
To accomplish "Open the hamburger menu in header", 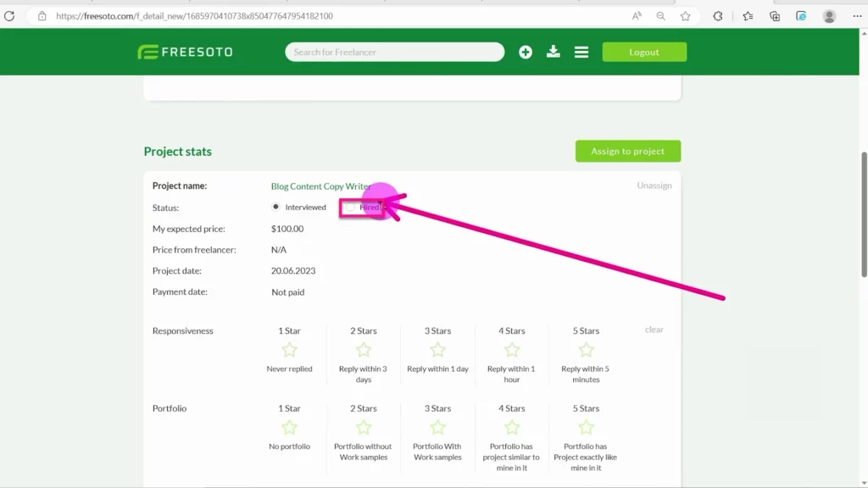I will 581,52.
